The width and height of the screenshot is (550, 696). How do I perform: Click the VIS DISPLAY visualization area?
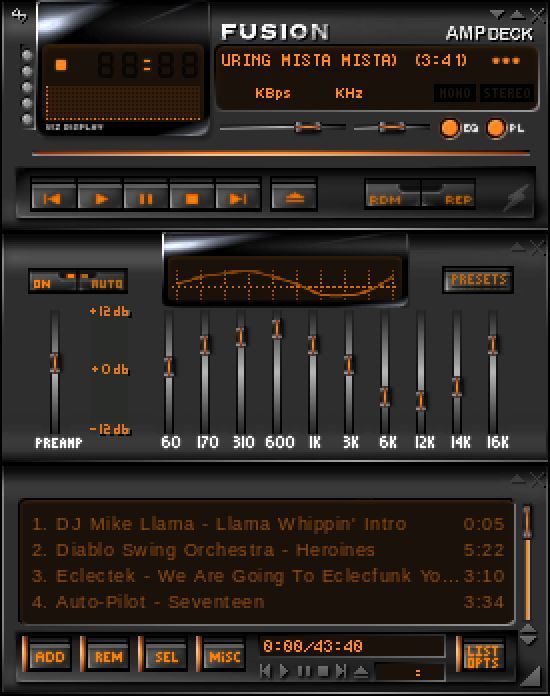123,103
